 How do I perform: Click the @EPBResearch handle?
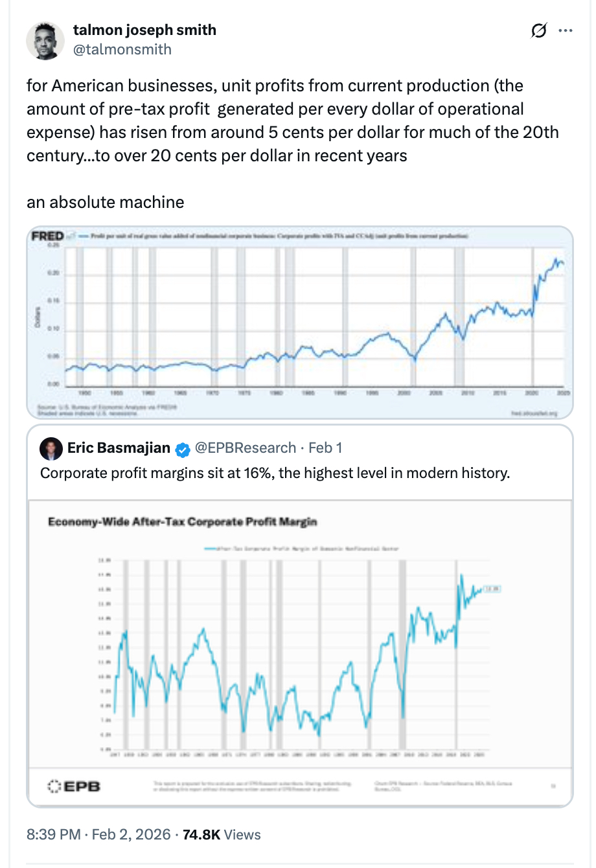(x=246, y=448)
